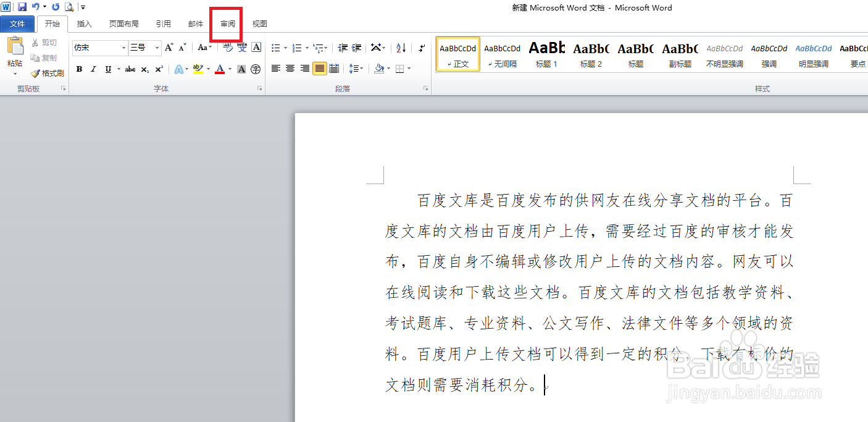
Task: Activate the 格式刷 format painter
Action: [48, 73]
